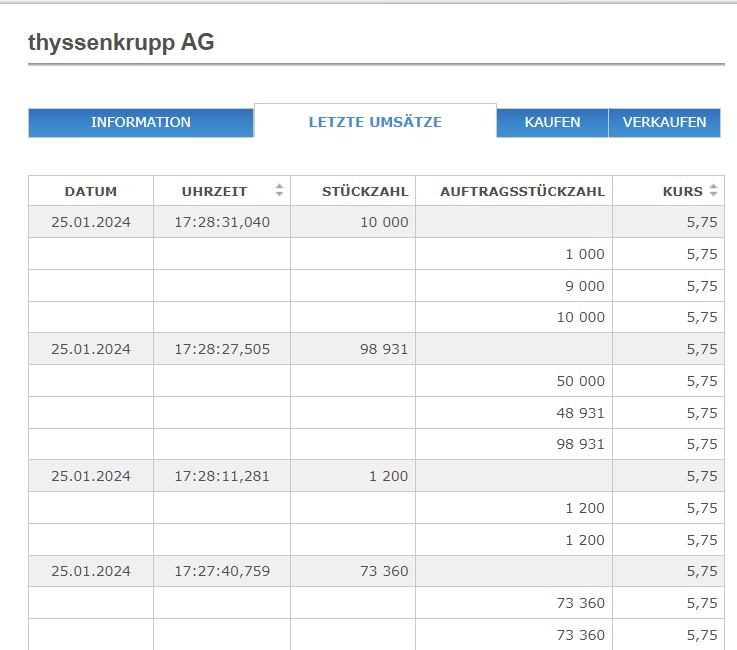Click date 25.01.2024 in the 17:27:40,759 row
Viewport: 737px width, 650px height.
[x=91, y=571]
